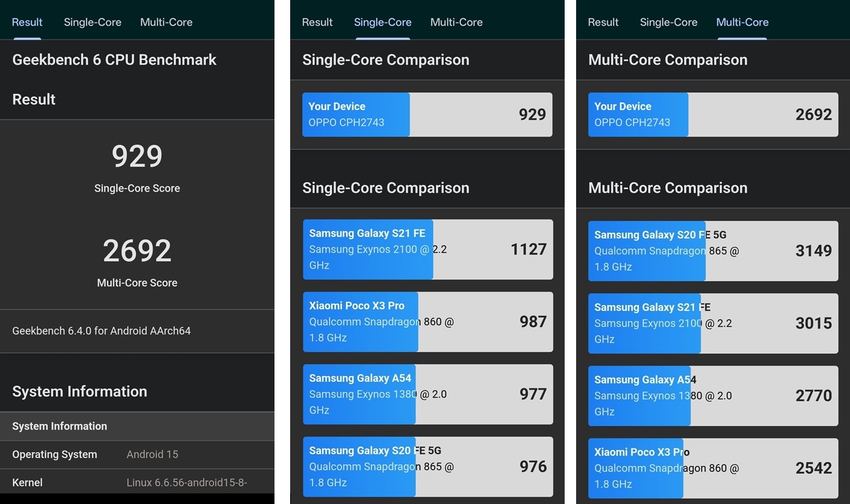The width and height of the screenshot is (850, 504).
Task: Open Result tab in middle panel
Action: pyautogui.click(x=317, y=22)
